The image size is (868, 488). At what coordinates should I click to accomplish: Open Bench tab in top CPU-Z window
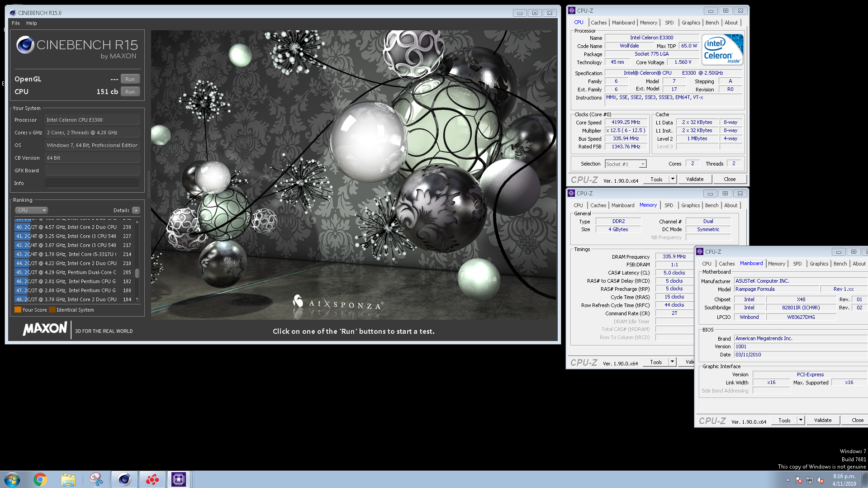coord(712,23)
